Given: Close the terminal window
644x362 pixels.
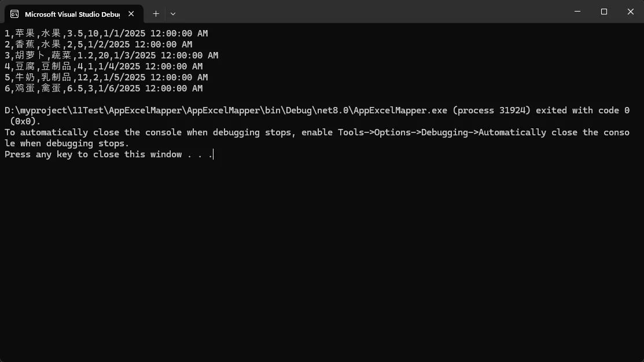Looking at the screenshot, I should (x=631, y=12).
